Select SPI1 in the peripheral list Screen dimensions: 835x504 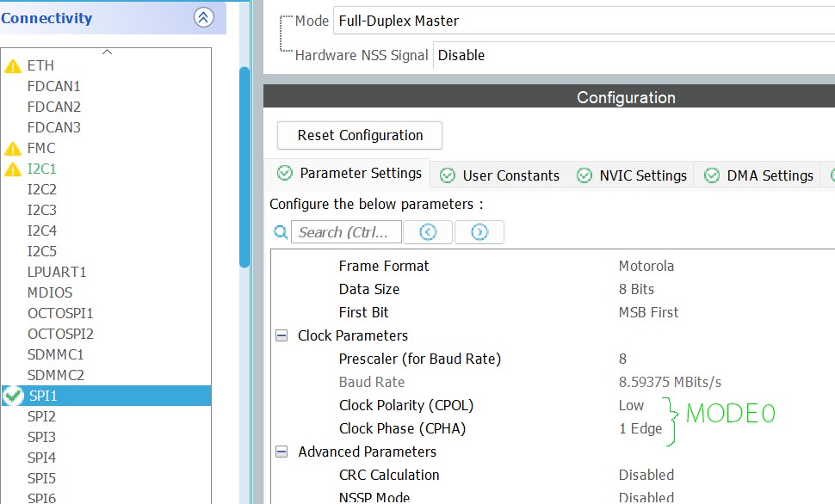click(x=107, y=396)
